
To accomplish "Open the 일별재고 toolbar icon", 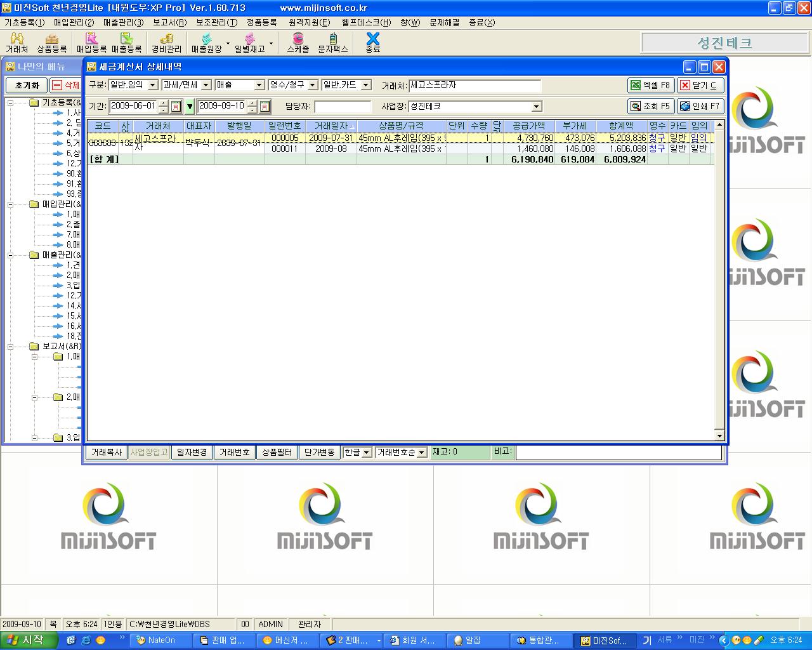I will pyautogui.click(x=249, y=43).
